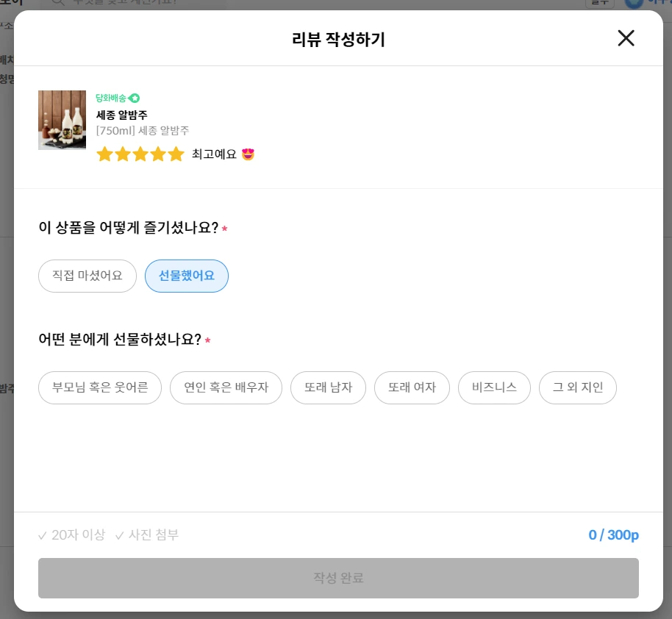
Task: Click the 당화배송 badge icon
Action: pyautogui.click(x=134, y=99)
